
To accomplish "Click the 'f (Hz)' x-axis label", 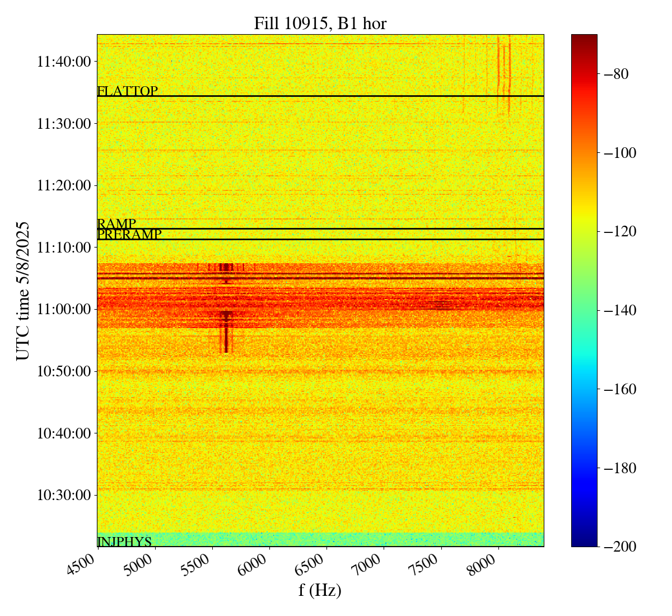I will pos(320,590).
